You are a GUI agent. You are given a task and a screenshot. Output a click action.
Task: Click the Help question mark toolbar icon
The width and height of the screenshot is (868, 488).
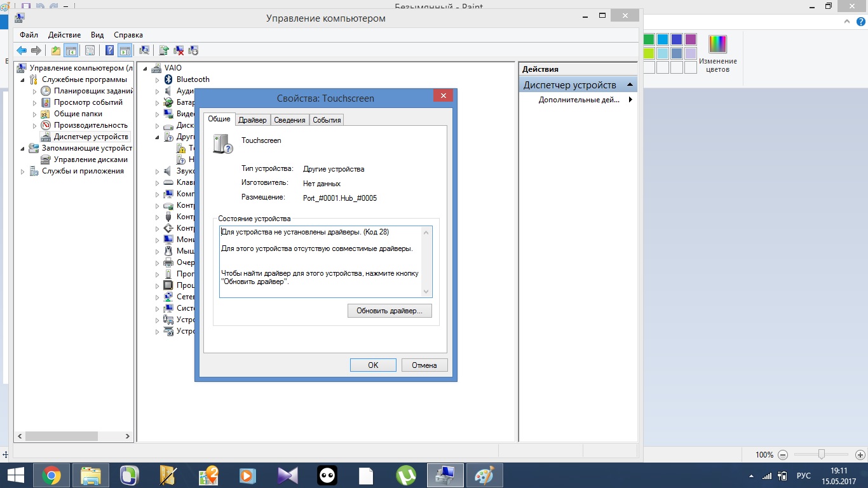coord(110,51)
